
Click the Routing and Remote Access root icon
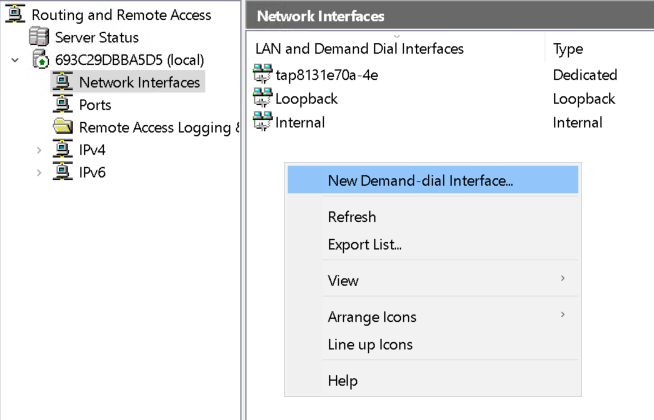[x=16, y=15]
